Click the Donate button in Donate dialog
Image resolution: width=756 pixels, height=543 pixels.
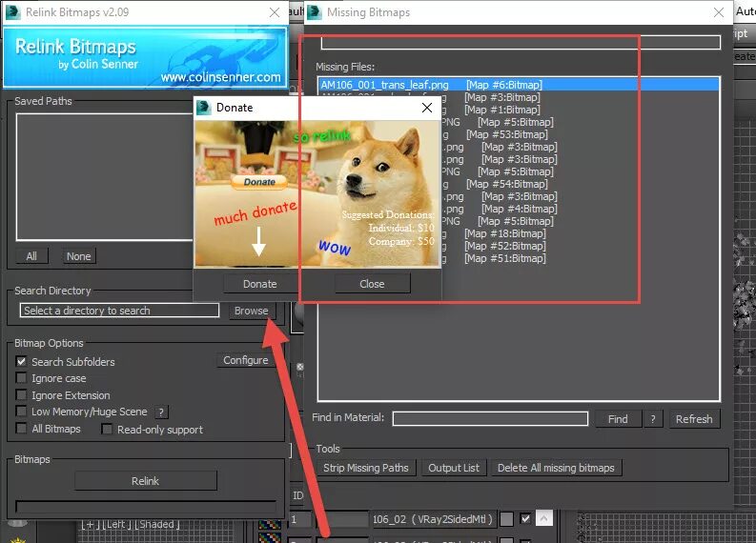coord(260,284)
